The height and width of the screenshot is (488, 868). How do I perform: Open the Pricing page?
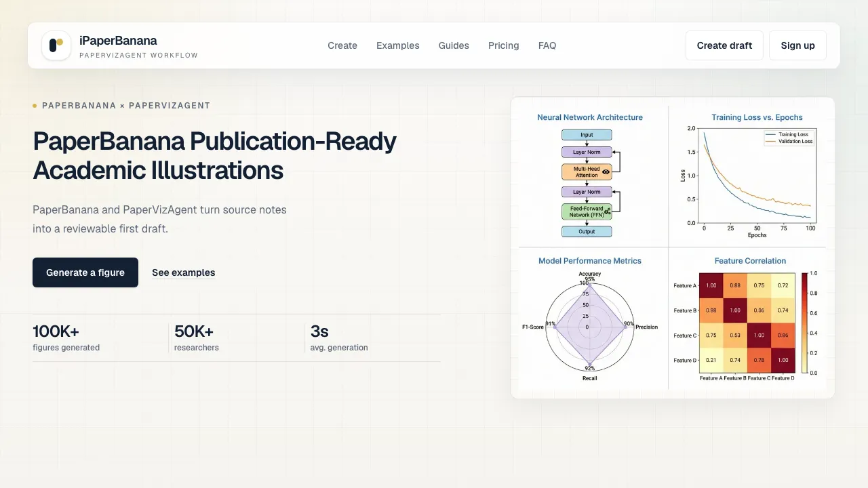pos(504,45)
